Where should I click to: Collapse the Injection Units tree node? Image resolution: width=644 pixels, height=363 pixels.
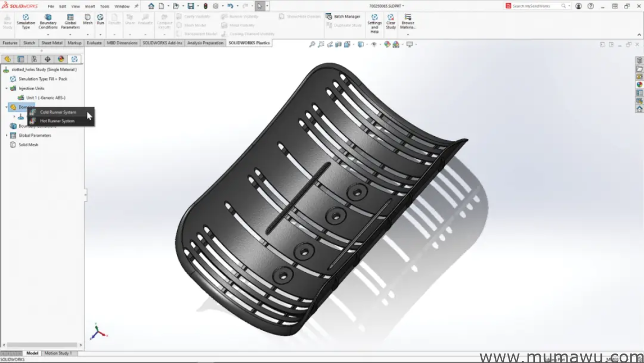(6, 88)
